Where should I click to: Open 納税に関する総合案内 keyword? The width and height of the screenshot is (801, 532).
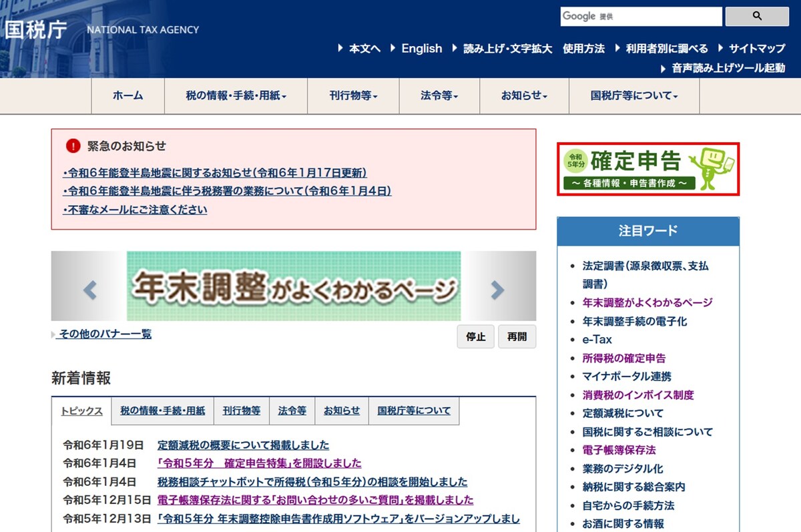634,487
